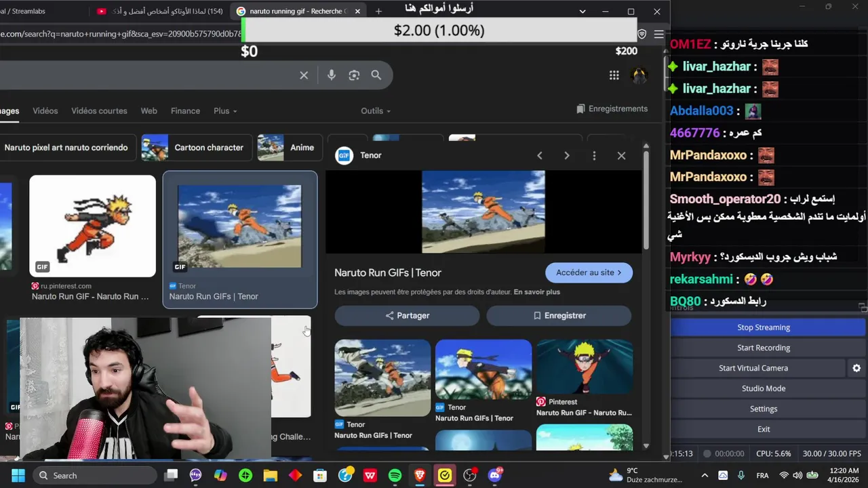Open the weather widget on taskbar
Image resolution: width=868 pixels, height=488 pixels.
pyautogui.click(x=646, y=475)
